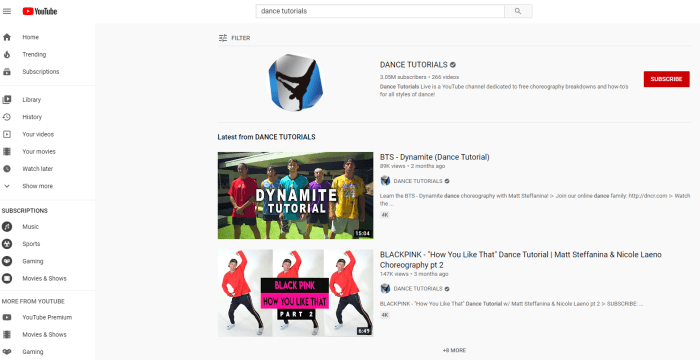Play the Dynamite Tutorial thumbnail
Image resolution: width=700 pixels, height=360 pixels.
coord(296,195)
